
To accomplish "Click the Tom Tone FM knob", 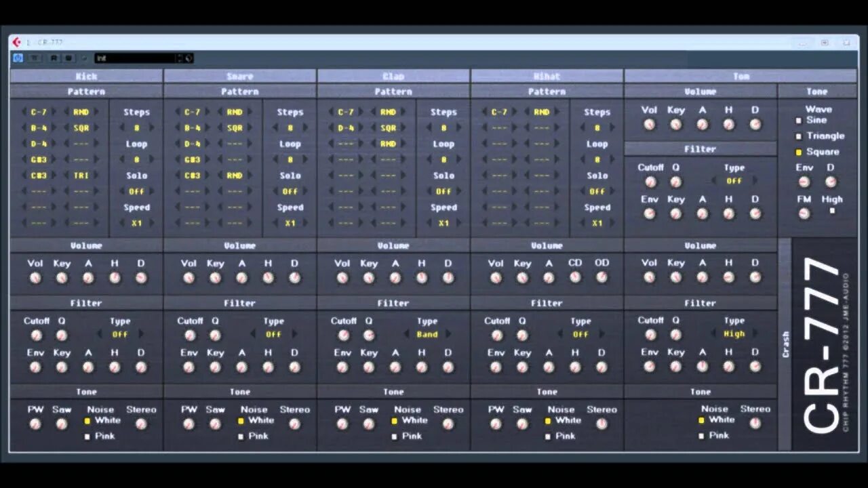I will 804,213.
